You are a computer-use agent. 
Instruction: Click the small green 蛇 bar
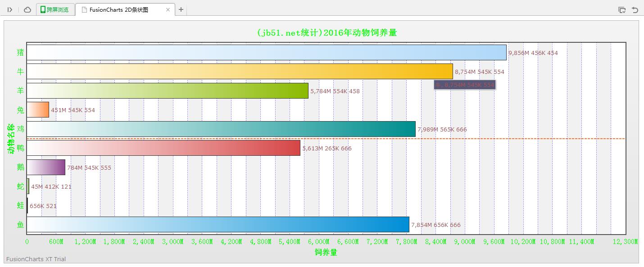click(x=28, y=186)
